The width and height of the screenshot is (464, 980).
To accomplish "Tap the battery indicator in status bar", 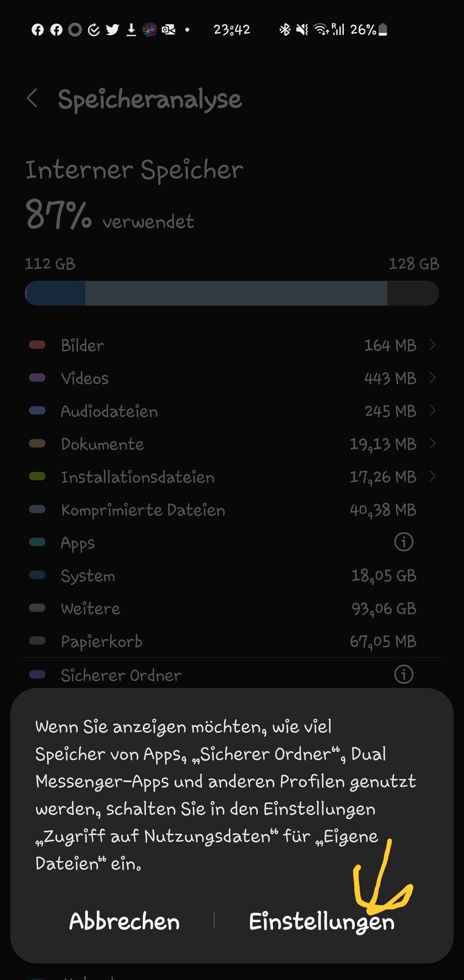I will [x=383, y=30].
